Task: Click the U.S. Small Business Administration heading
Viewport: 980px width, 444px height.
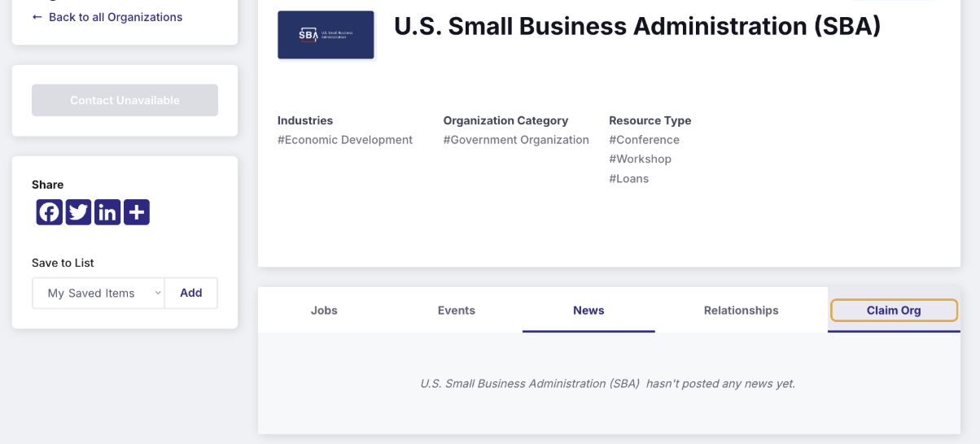Action: 637,26
